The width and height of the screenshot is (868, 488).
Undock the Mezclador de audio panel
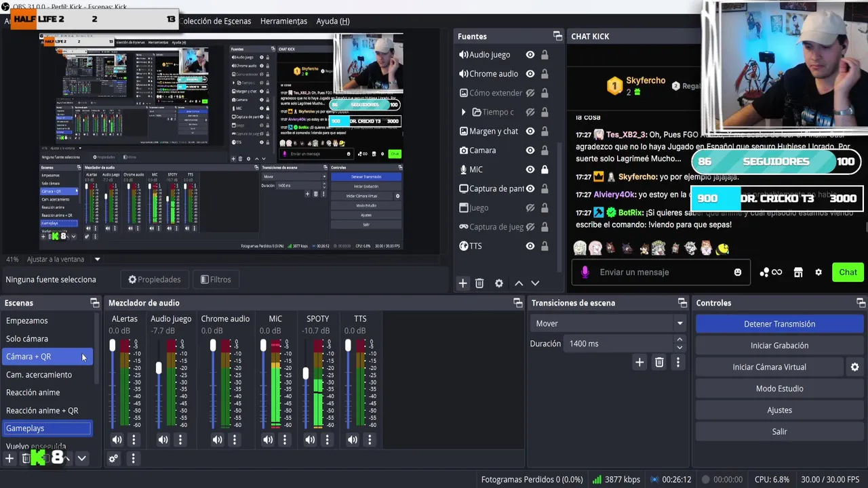(518, 303)
